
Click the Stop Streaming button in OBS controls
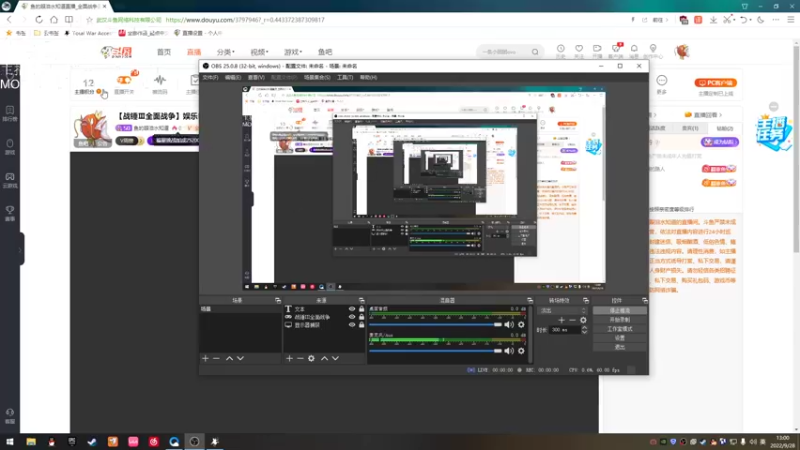(x=620, y=310)
